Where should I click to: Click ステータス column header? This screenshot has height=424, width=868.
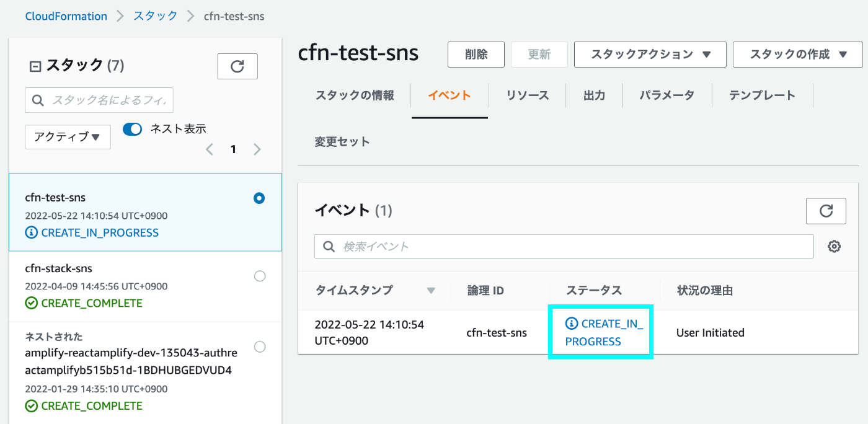594,290
